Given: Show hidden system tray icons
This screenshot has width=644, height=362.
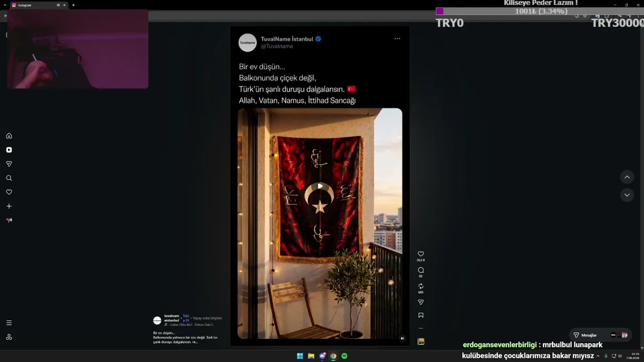Looking at the screenshot, I should 598,356.
